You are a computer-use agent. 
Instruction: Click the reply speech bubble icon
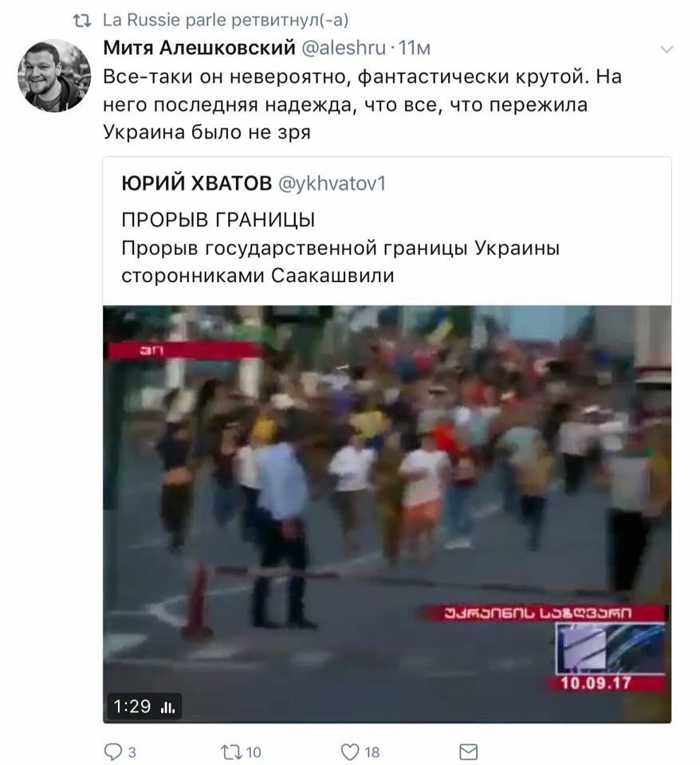coord(113,751)
